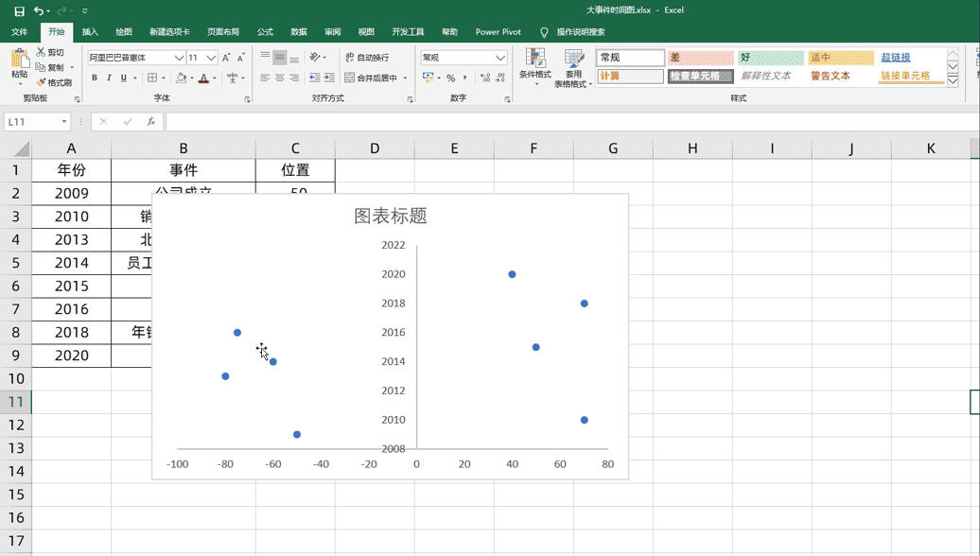Click the 复制 copy button
The image size is (980, 556).
[x=50, y=67]
